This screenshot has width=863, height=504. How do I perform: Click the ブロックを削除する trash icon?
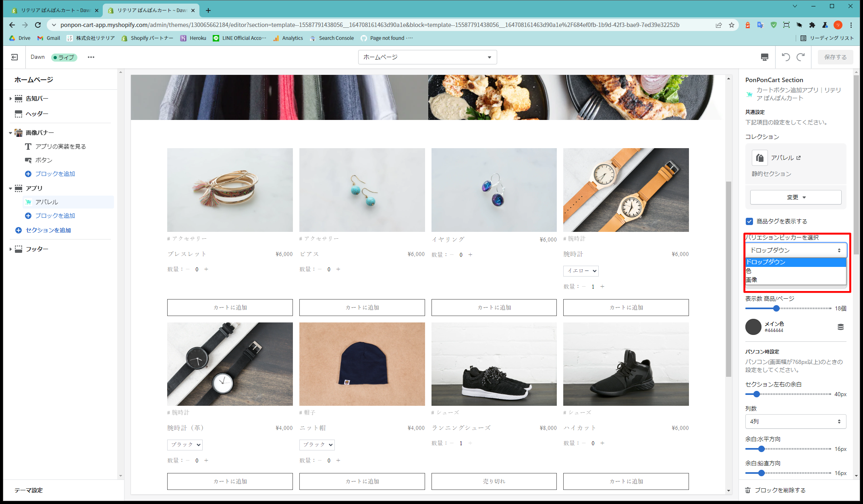(748, 490)
